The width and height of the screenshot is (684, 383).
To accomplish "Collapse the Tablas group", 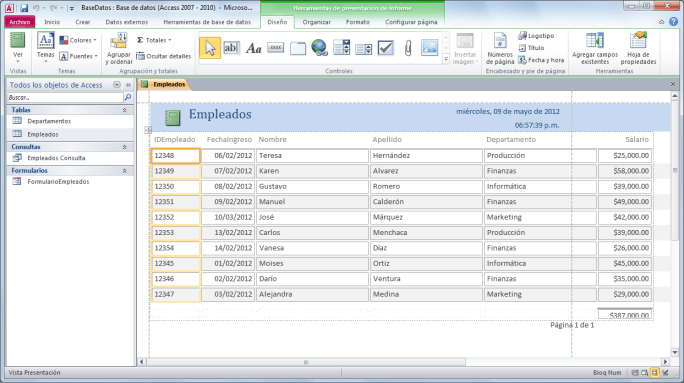I will (x=124, y=110).
